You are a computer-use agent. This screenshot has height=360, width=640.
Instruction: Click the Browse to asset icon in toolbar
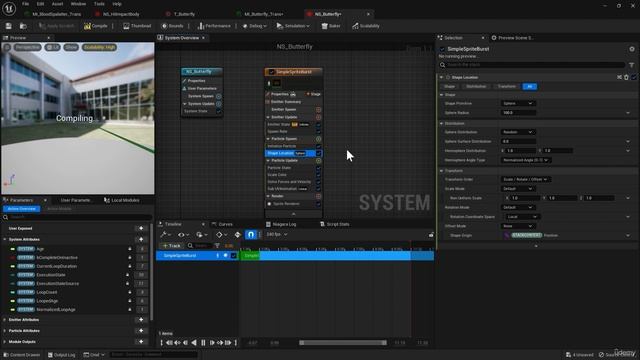23,26
